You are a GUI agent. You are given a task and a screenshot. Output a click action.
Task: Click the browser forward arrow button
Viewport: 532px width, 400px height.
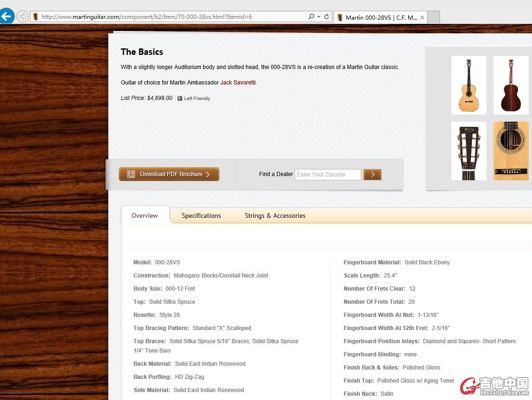click(x=22, y=16)
